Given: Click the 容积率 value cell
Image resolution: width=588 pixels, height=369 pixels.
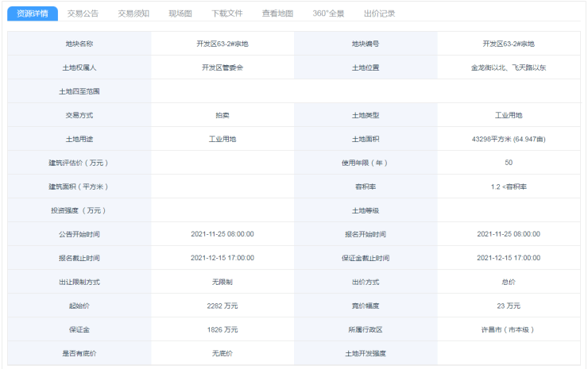Looking at the screenshot, I should 508,186.
